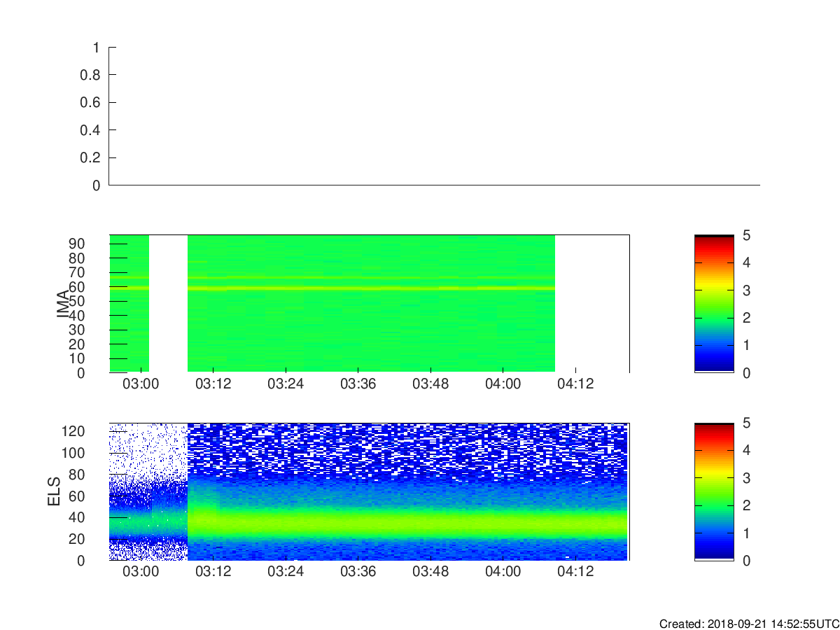Select the ELS spectrogram plot area
The height and width of the screenshot is (630, 840).
click(369, 491)
